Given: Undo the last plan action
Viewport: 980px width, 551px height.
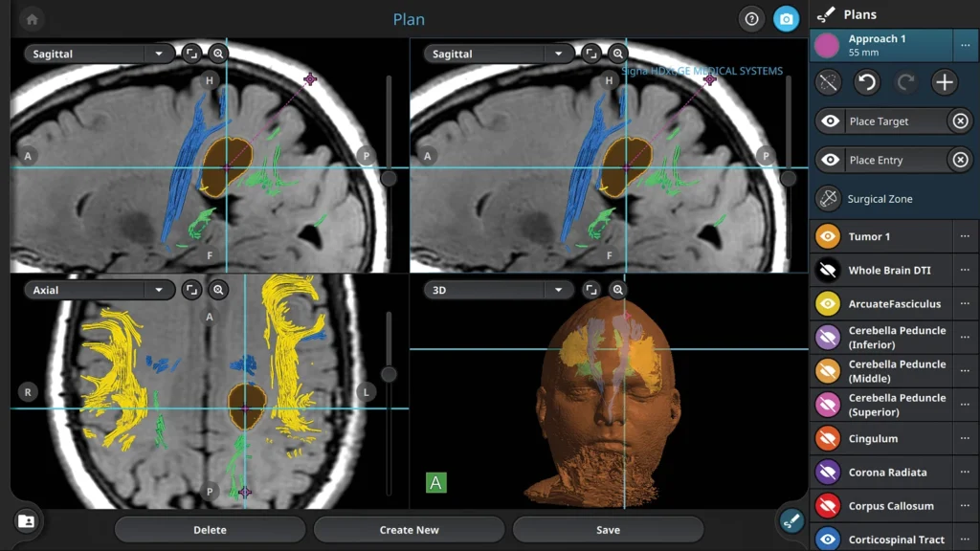Looking at the screenshot, I should [x=867, y=82].
